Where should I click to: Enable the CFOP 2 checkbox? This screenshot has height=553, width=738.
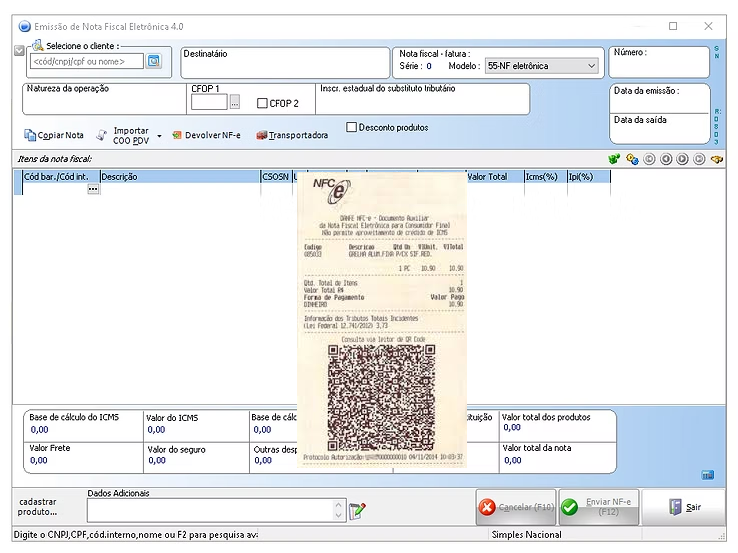(262, 103)
